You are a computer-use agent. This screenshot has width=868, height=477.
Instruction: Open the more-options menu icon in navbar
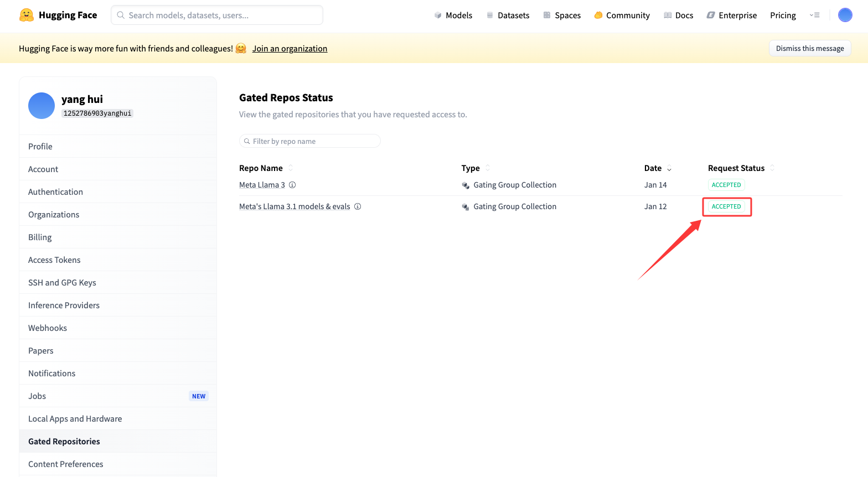click(814, 15)
